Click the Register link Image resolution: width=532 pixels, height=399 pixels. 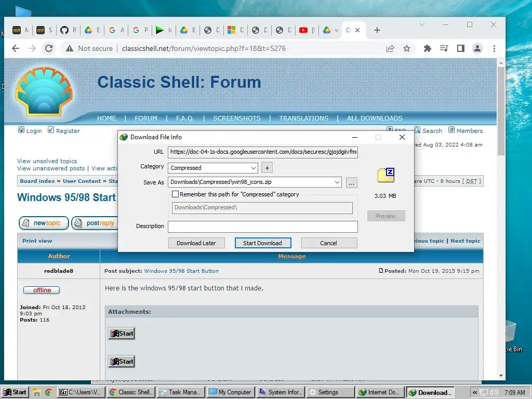pyautogui.click(x=68, y=130)
